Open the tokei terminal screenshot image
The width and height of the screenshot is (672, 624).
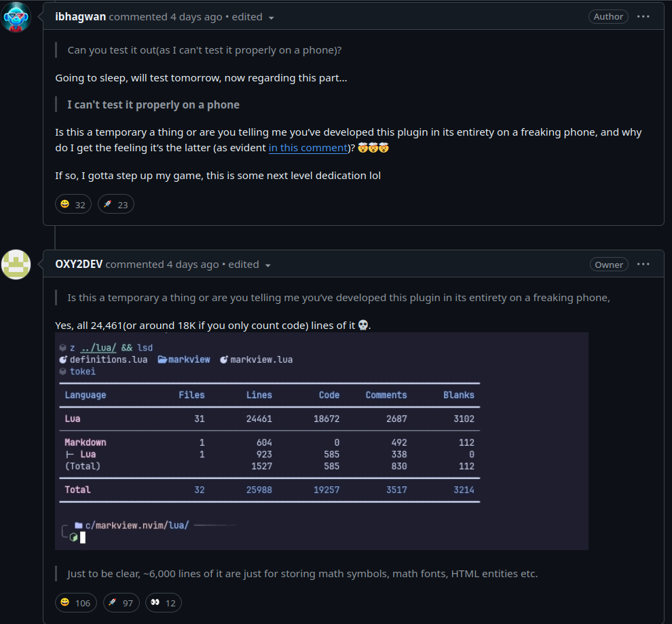321,441
